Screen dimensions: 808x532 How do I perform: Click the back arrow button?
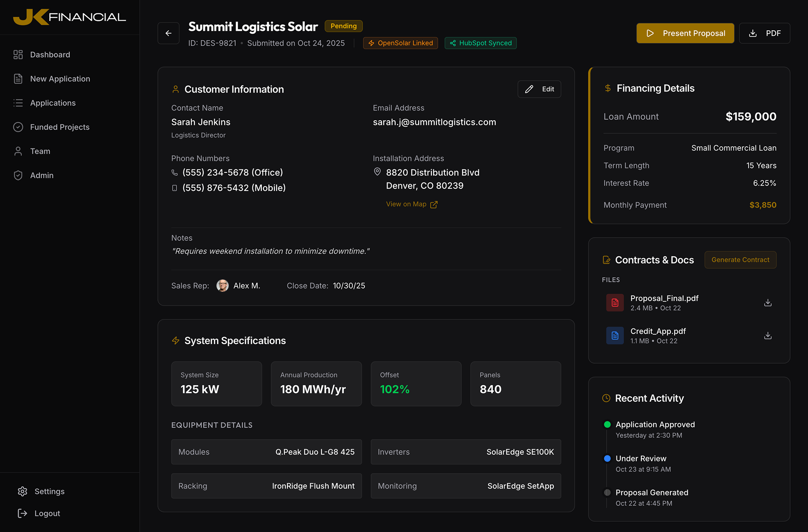point(168,33)
